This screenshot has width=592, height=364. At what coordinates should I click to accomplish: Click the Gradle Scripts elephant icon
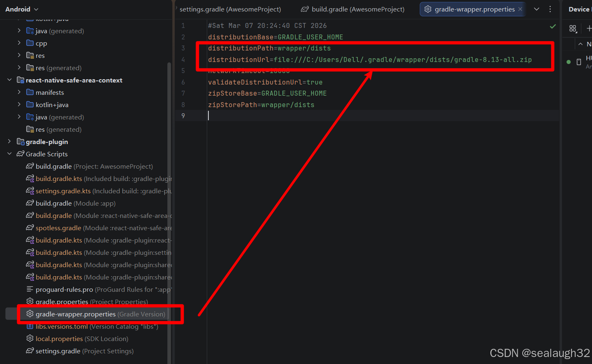point(21,154)
